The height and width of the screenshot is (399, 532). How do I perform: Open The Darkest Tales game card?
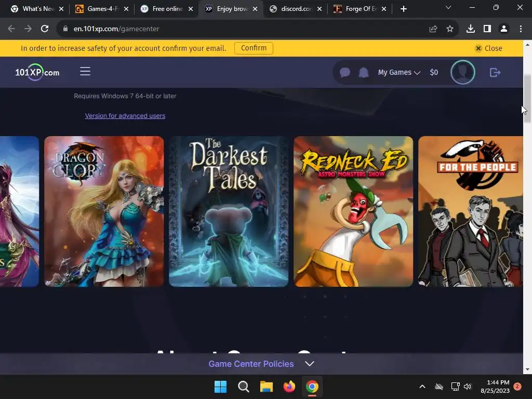229,211
